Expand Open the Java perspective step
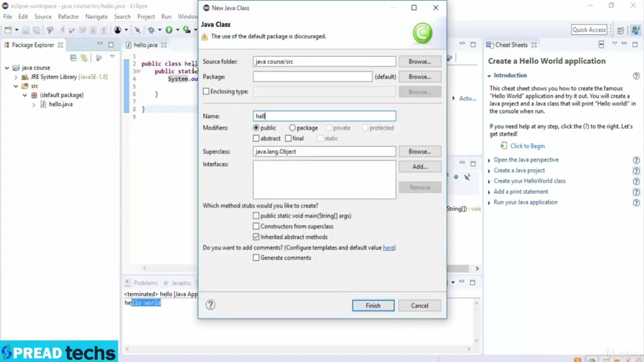The width and height of the screenshot is (644, 362). pos(489,160)
